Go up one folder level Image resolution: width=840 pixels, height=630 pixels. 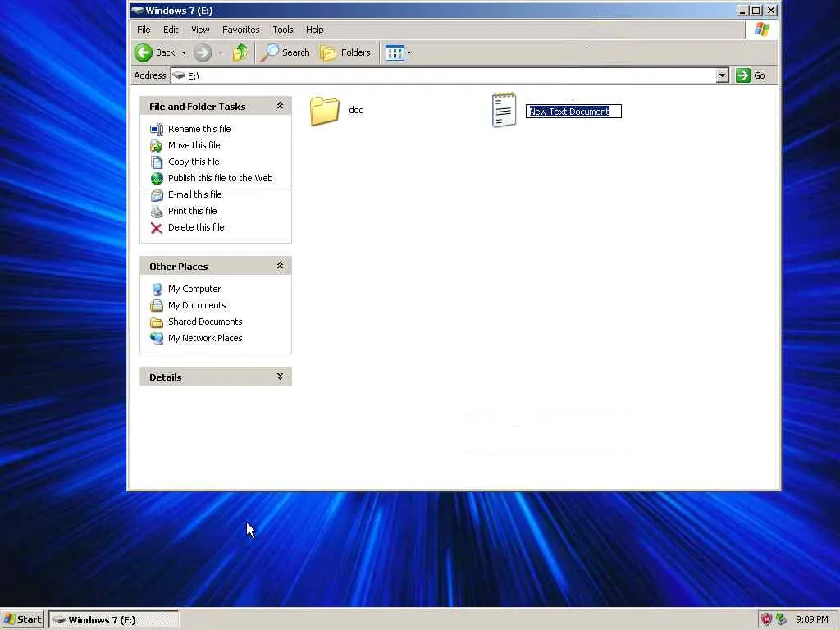[240, 52]
